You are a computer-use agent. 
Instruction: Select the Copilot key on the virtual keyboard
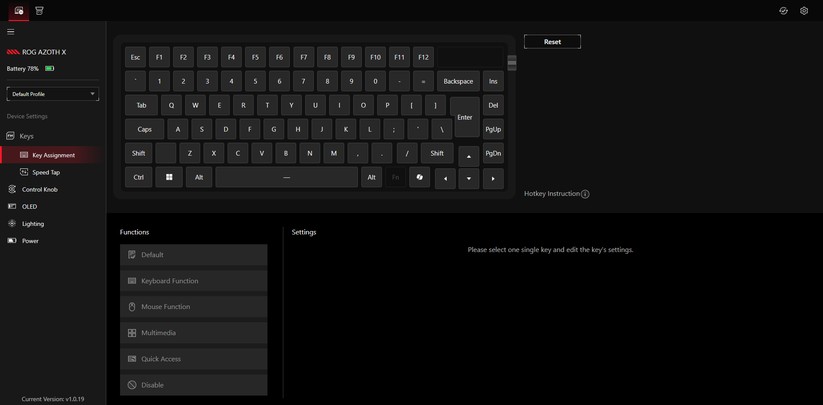pyautogui.click(x=419, y=178)
